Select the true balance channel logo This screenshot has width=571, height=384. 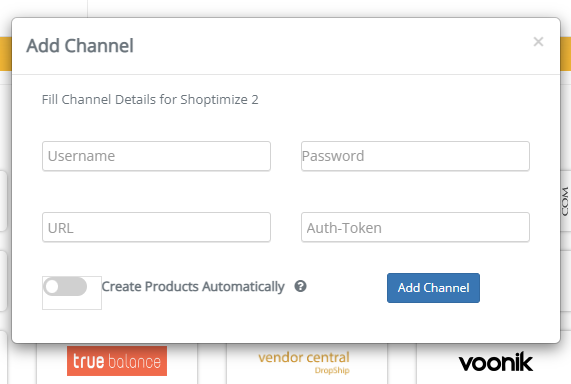(x=117, y=361)
